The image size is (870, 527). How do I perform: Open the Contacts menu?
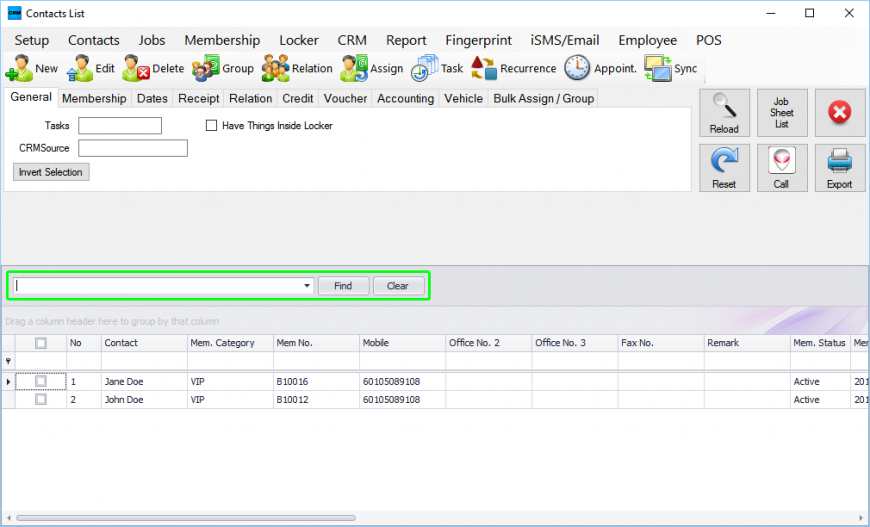pyautogui.click(x=94, y=40)
